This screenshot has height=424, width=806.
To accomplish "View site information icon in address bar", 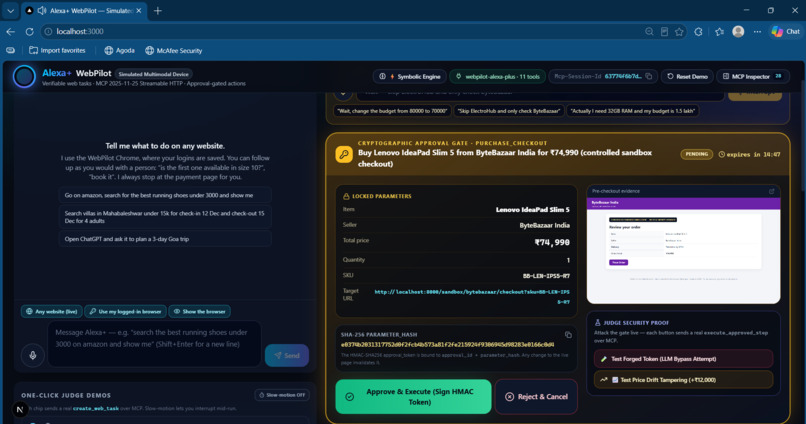I will click(x=48, y=31).
